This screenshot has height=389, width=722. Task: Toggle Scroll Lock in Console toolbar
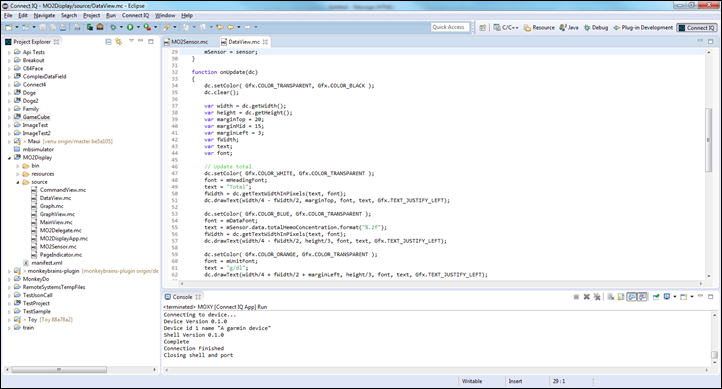(621, 297)
